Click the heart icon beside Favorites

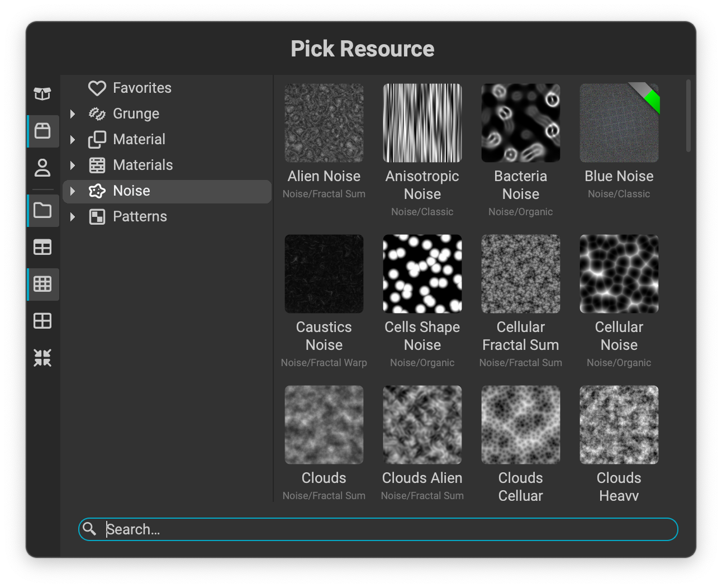click(x=97, y=88)
